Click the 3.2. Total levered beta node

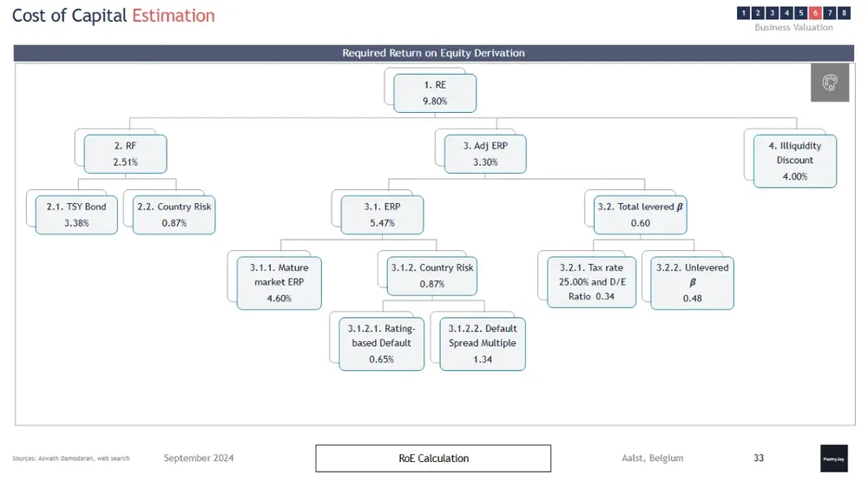(x=640, y=215)
